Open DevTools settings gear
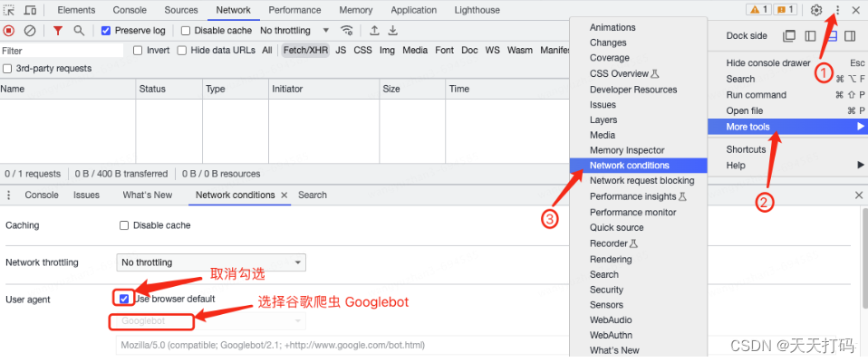Image resolution: width=868 pixels, height=362 pixels. coord(815,10)
